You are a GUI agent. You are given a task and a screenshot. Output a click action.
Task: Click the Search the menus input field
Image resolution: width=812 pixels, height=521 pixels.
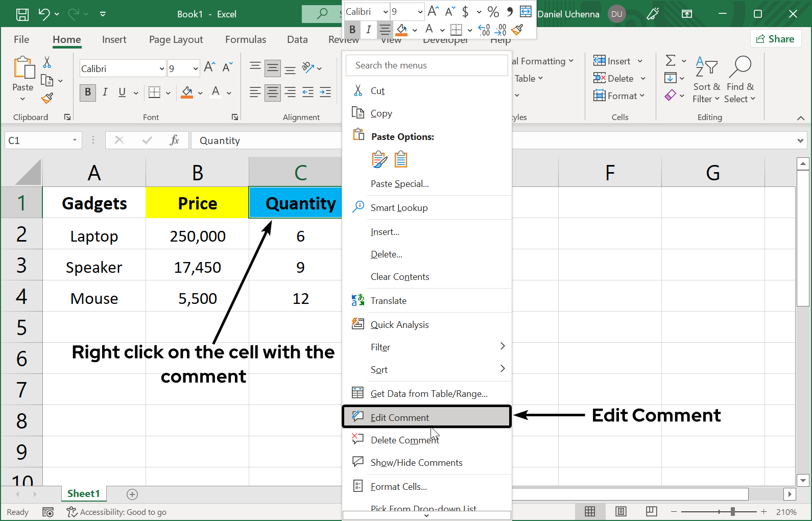pos(426,65)
